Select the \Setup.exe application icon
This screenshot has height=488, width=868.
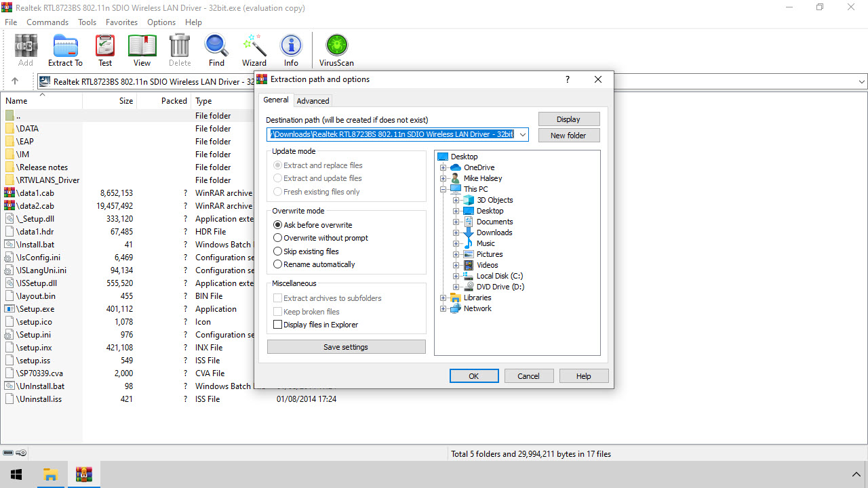coord(9,308)
